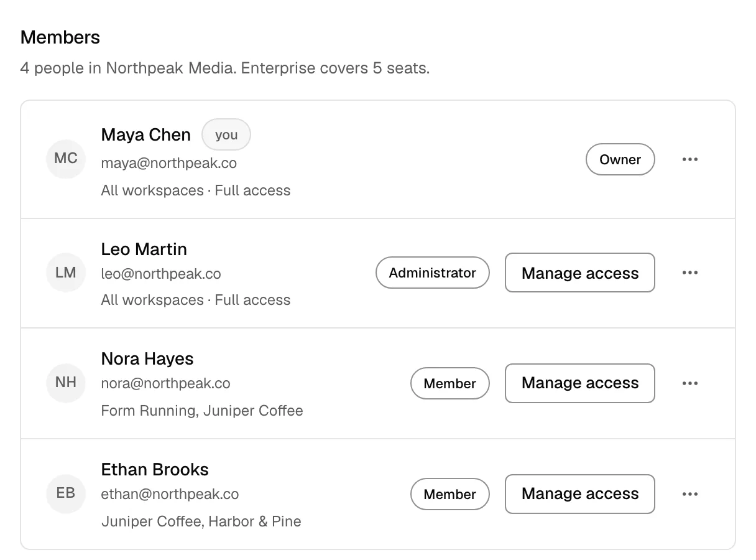Manage access for Leo Martin
The image size is (756, 560).
click(x=580, y=273)
